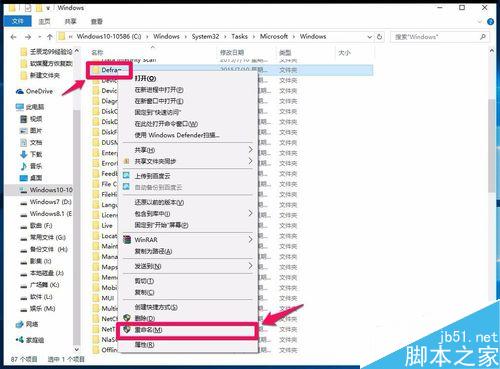Switch to the 主页 home tab
500x369 pixels.
(44, 22)
